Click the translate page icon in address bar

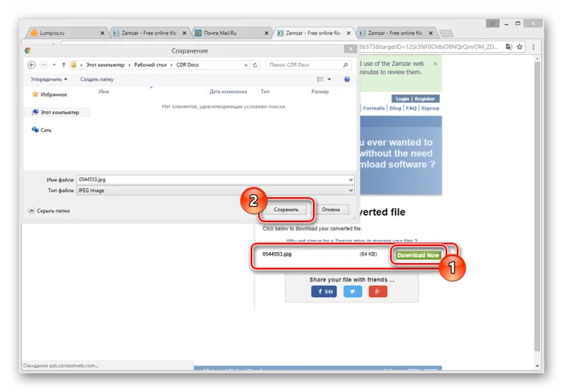[x=509, y=47]
